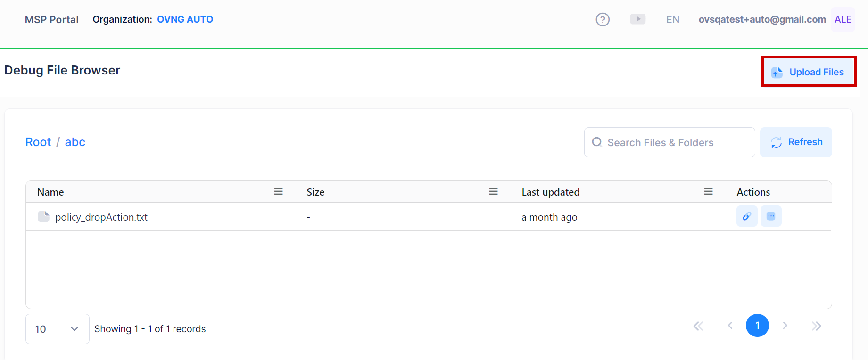
Task: Click the magnifier icon in search field
Action: (597, 142)
